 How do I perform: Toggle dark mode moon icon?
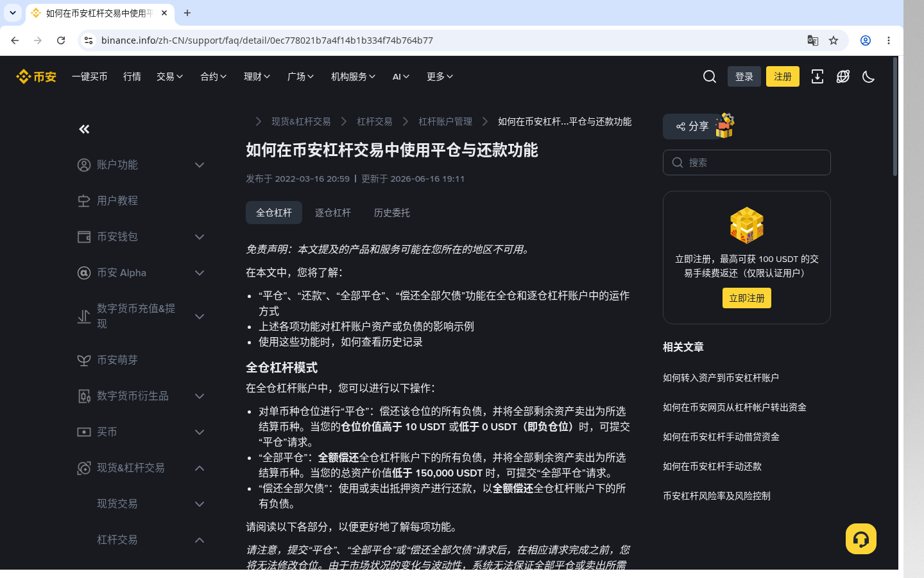(x=869, y=76)
